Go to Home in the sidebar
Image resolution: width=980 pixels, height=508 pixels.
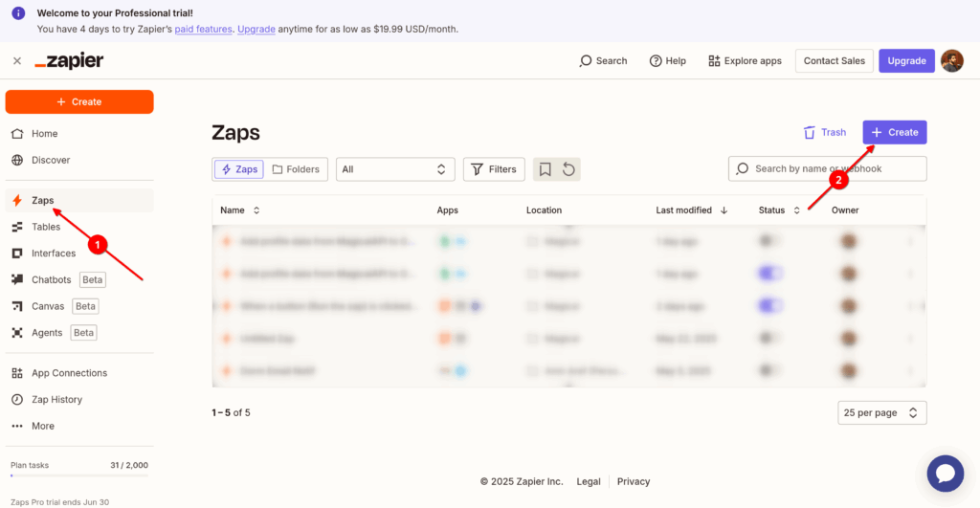[79, 134]
